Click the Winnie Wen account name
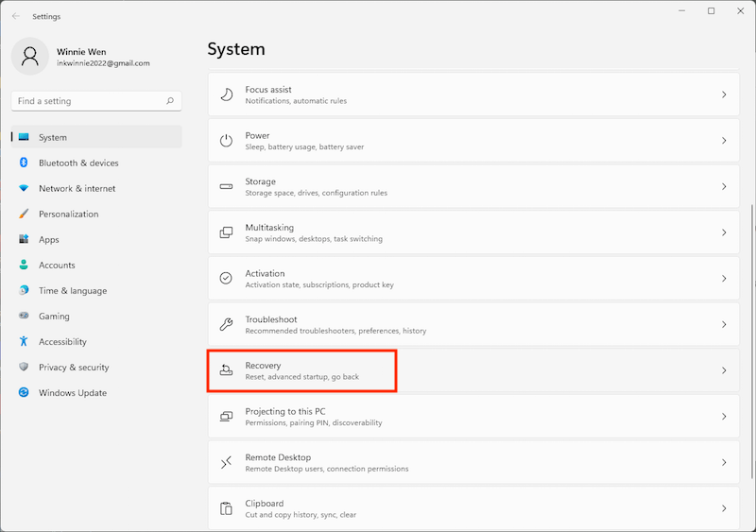This screenshot has width=756, height=532. coord(81,52)
